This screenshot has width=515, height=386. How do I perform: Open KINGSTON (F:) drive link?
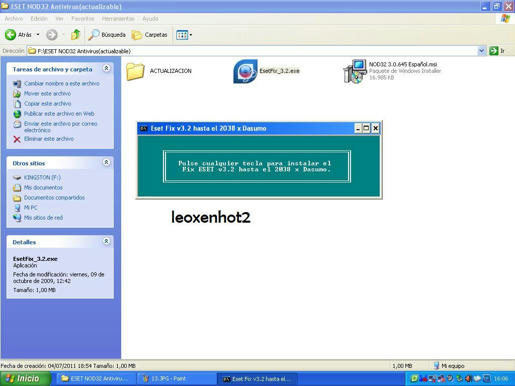tap(42, 177)
